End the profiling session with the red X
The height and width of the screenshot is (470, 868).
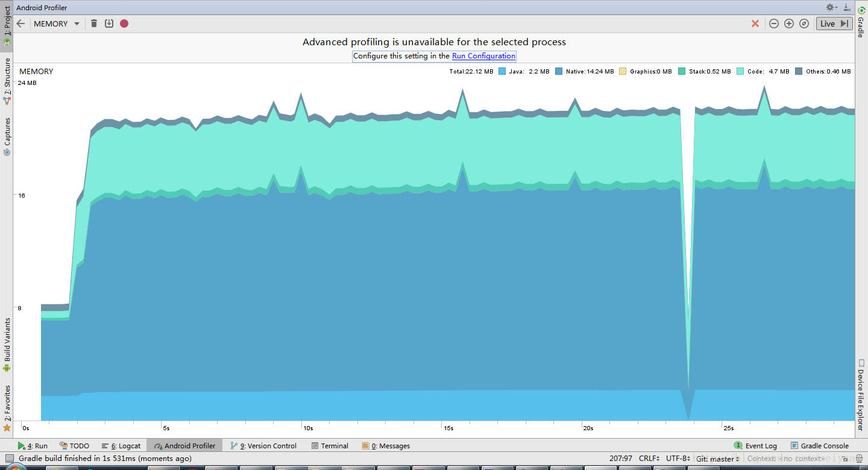click(755, 23)
